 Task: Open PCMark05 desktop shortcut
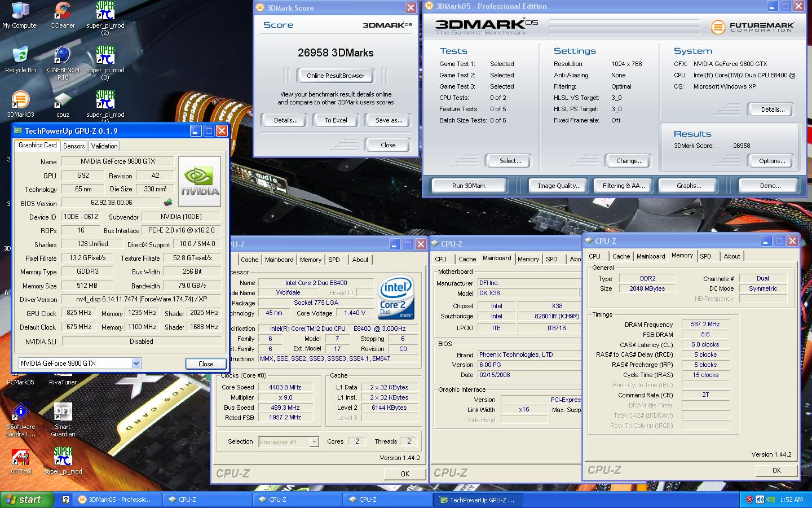(x=20, y=382)
